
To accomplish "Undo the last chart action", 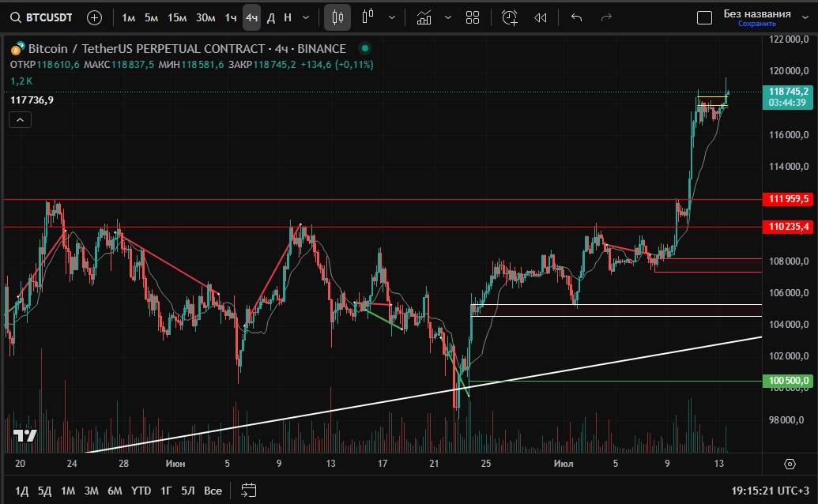I will pos(576,17).
